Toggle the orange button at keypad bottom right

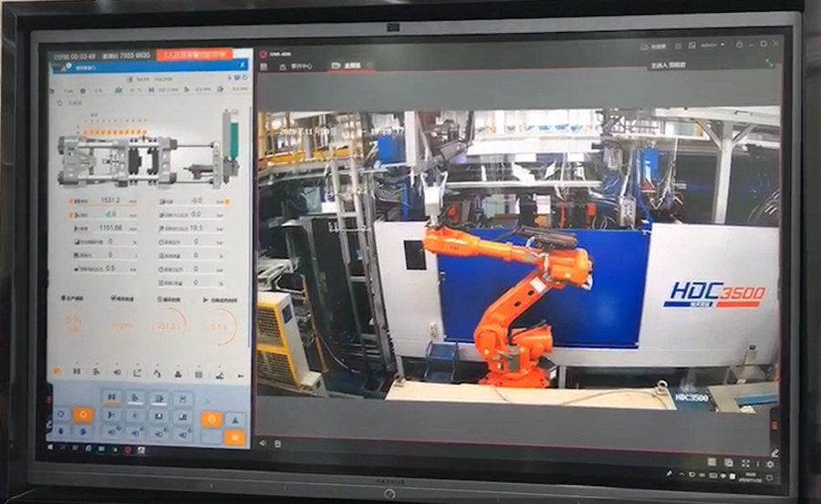click(235, 437)
